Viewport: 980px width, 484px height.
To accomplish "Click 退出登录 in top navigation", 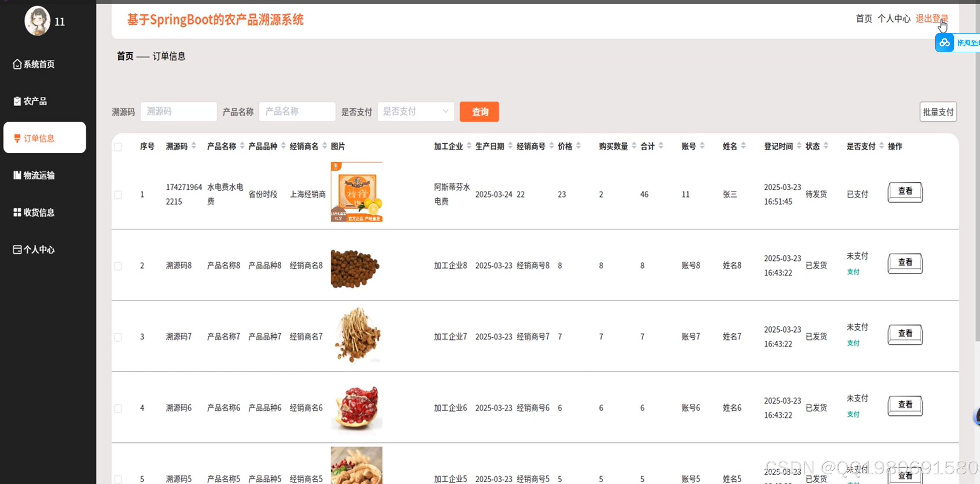I will [931, 19].
